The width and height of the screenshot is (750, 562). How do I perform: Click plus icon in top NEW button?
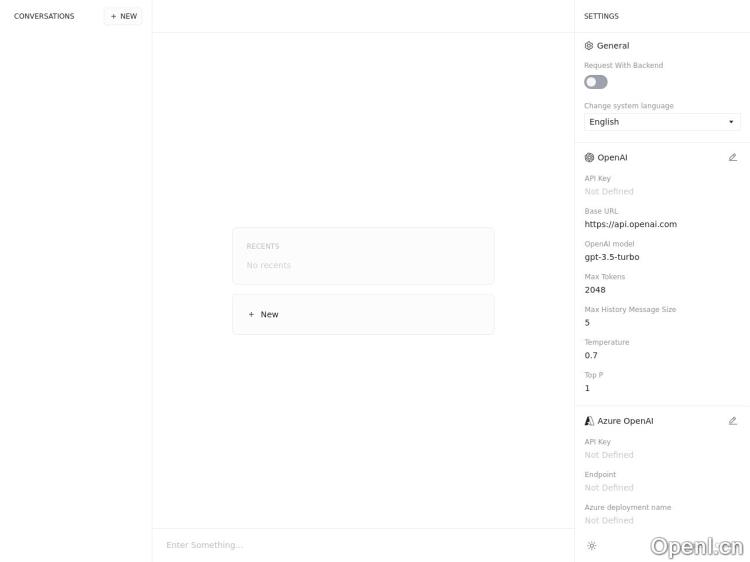tap(113, 16)
